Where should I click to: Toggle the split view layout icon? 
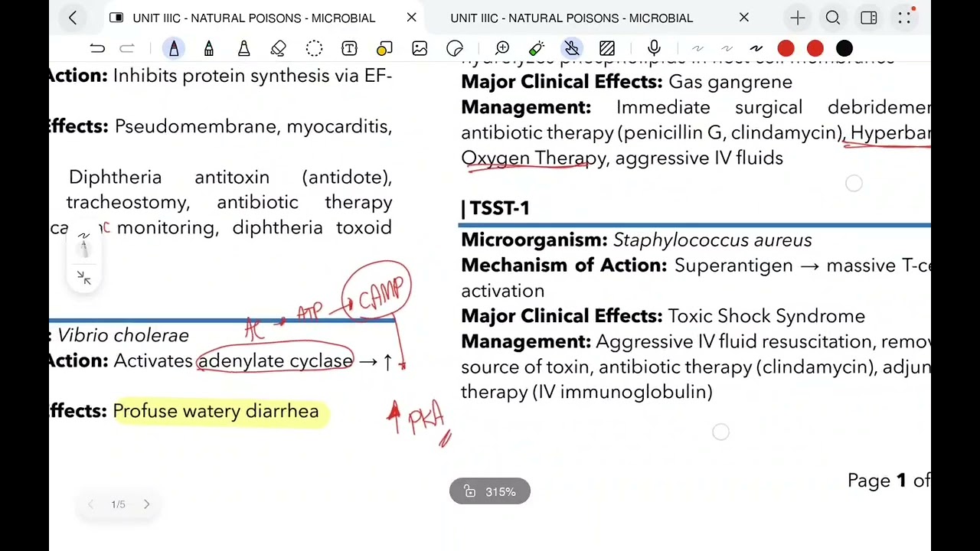868,18
